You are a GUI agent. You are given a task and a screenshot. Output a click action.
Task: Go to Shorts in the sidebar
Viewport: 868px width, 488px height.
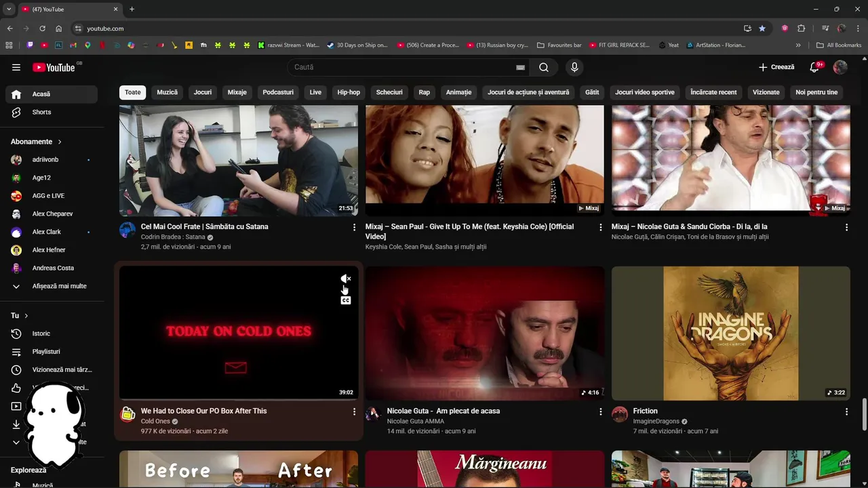pyautogui.click(x=52, y=113)
